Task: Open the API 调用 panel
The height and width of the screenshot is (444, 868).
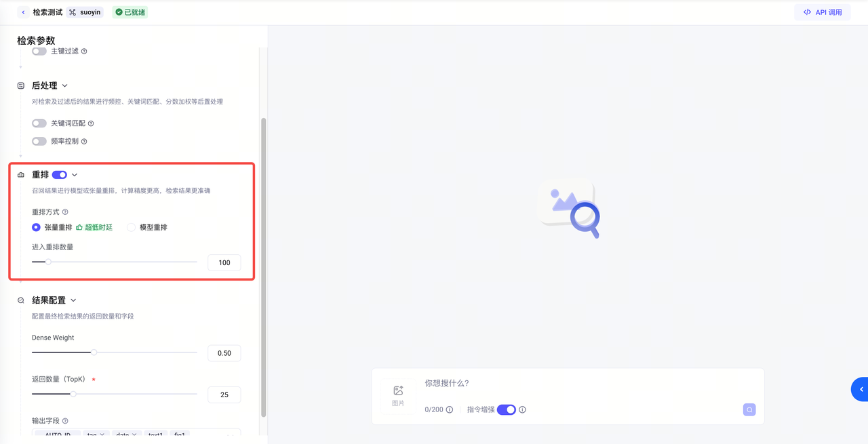Action: coord(823,12)
